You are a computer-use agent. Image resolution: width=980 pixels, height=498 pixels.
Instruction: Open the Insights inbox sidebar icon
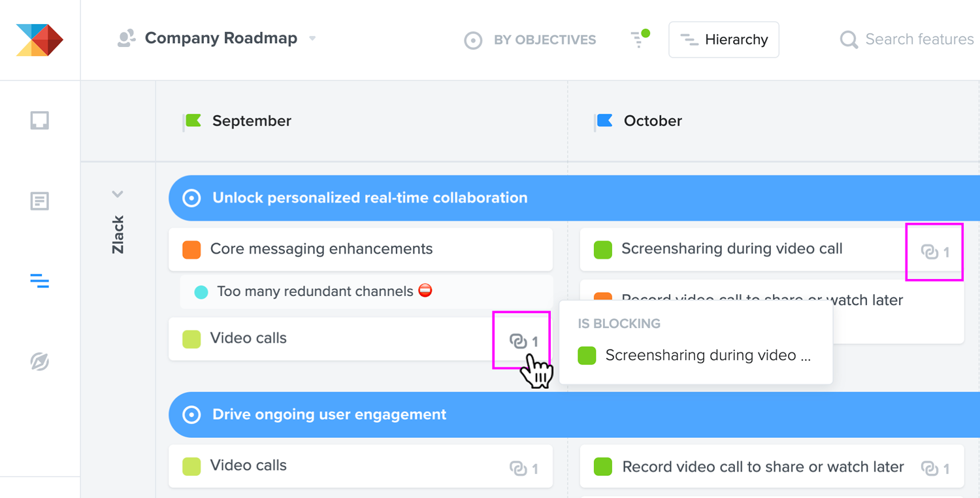pyautogui.click(x=40, y=120)
